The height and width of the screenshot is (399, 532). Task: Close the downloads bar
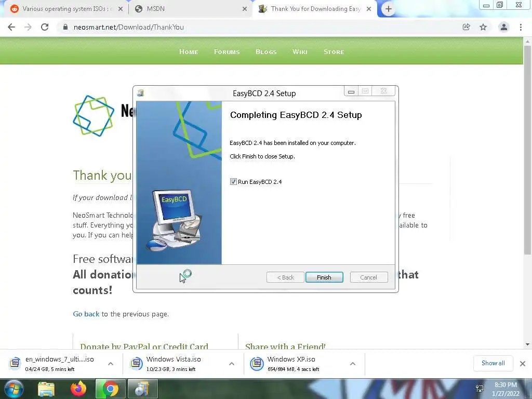click(523, 364)
